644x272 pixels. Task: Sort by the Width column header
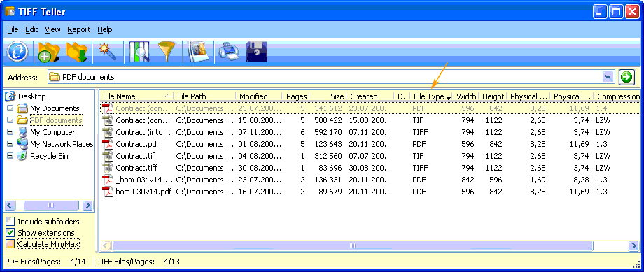point(465,96)
